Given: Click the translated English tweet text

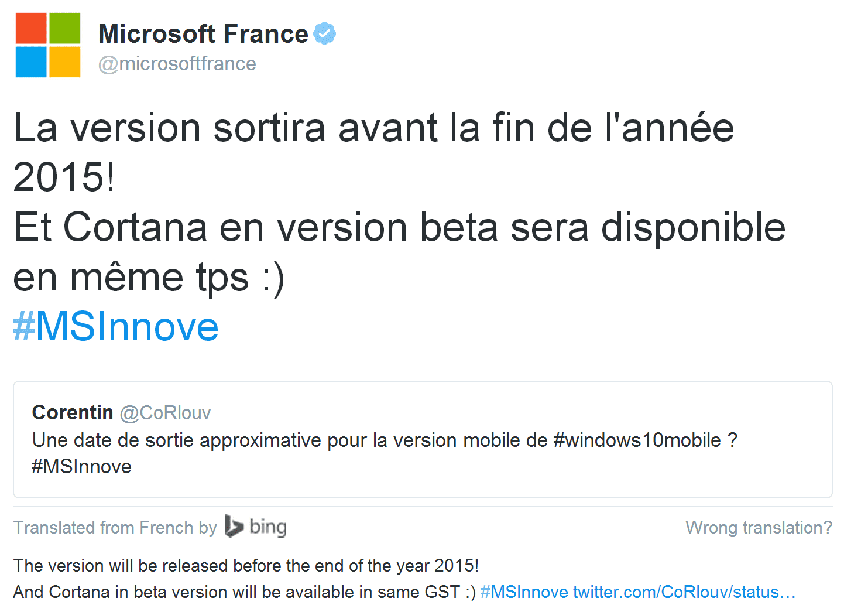Looking at the screenshot, I should pyautogui.click(x=246, y=578).
